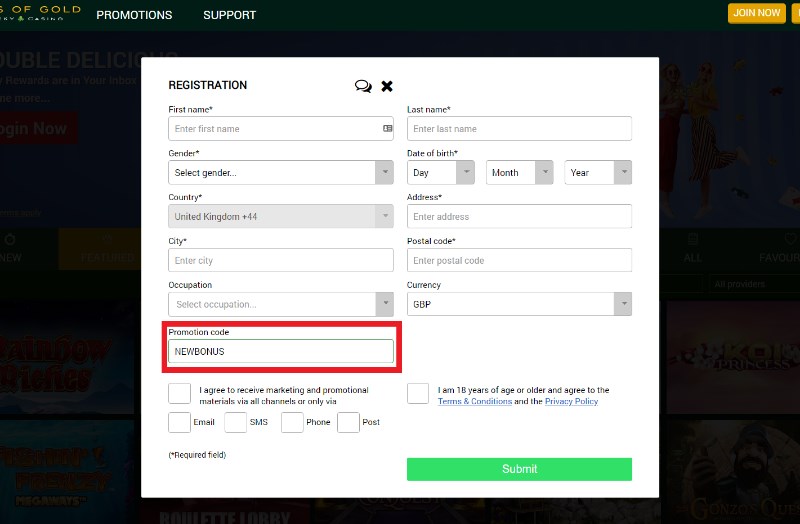This screenshot has width=800, height=524.
Task: Open the PROMOTIONS menu item
Action: 134,15
